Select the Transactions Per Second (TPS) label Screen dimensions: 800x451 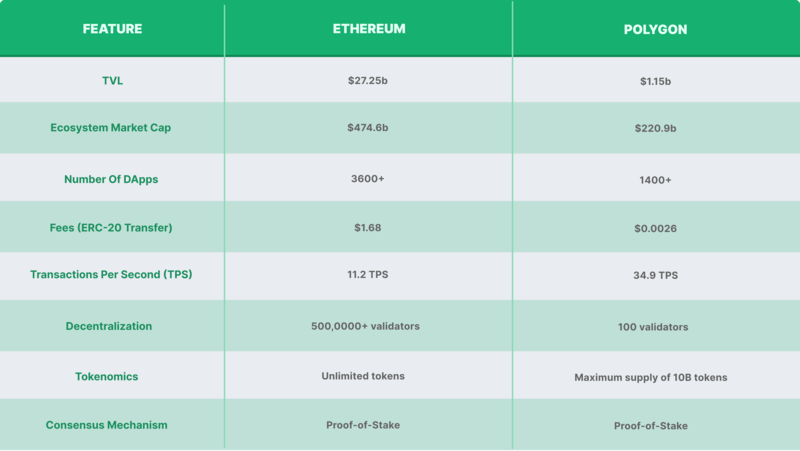(x=112, y=275)
